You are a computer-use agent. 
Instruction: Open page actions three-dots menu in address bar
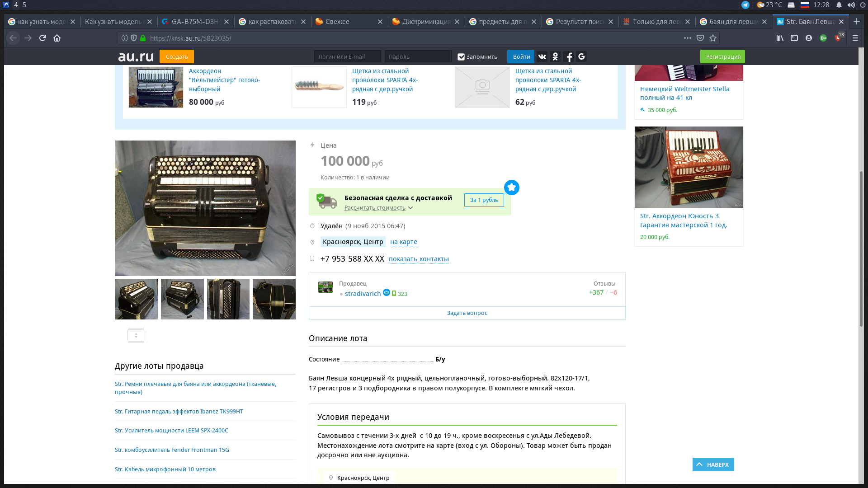[x=687, y=38]
